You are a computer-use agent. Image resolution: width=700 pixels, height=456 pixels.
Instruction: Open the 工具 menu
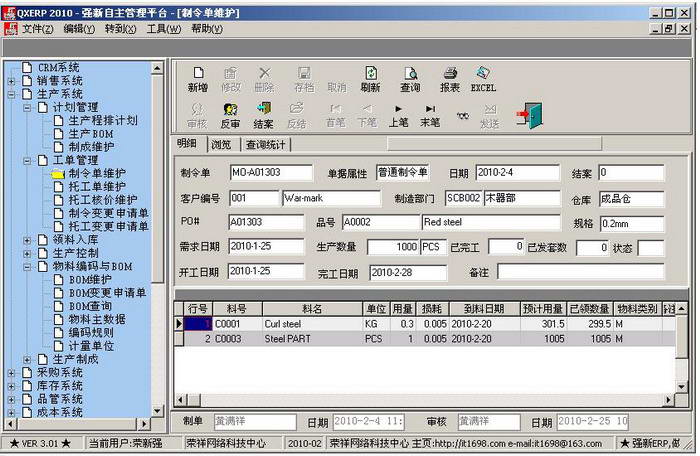click(x=163, y=29)
